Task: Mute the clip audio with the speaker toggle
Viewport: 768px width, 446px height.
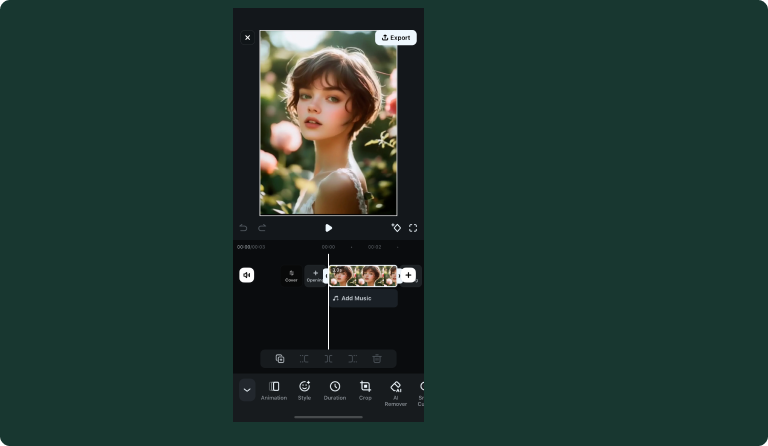Action: [x=246, y=275]
